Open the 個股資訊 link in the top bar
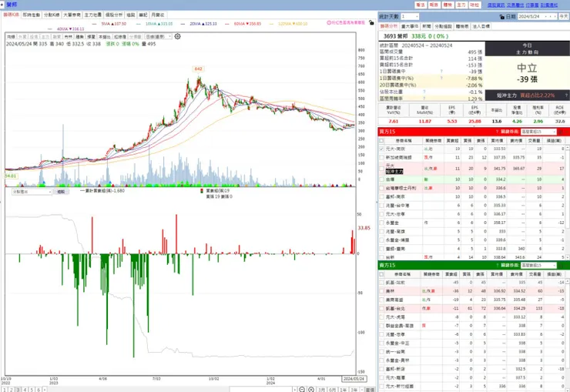Image resolution: width=570 pixels, height=392 pixels. [x=496, y=5]
